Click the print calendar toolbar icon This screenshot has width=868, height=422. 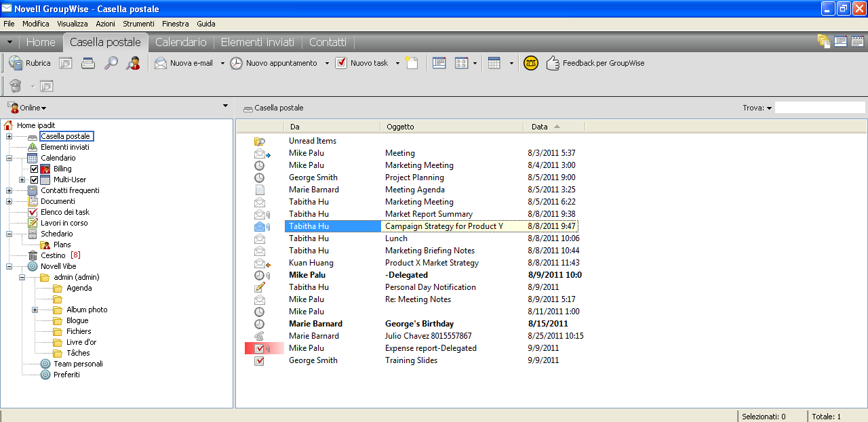coord(88,63)
